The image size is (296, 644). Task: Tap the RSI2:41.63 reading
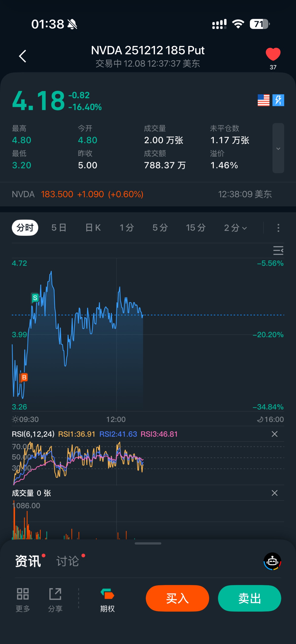(x=118, y=434)
